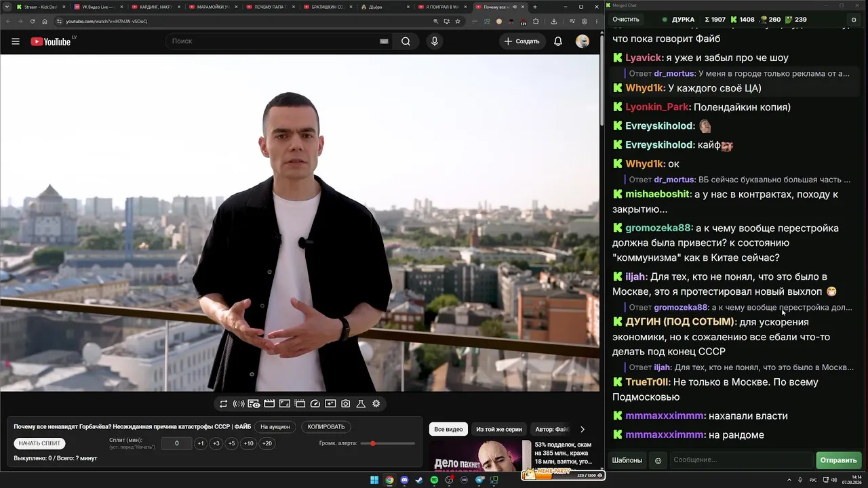Click the НАЧАТЬ СПЛИТ button
The width and height of the screenshot is (868, 488).
pos(40,443)
